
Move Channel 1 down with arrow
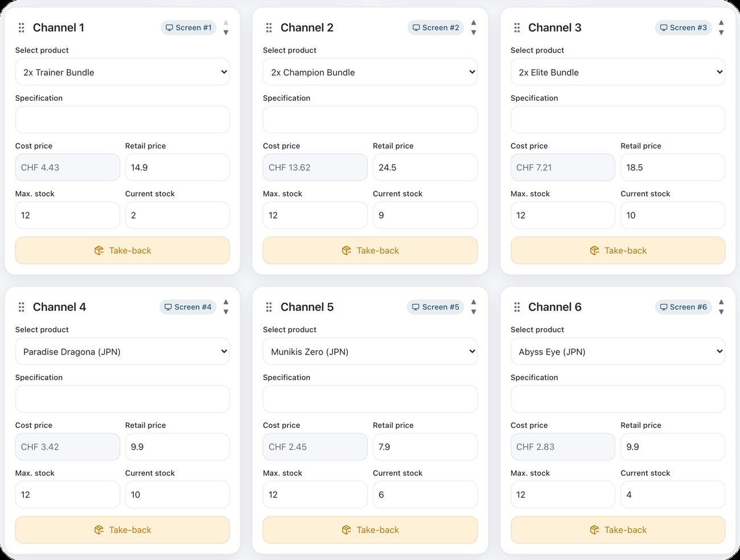click(x=226, y=32)
